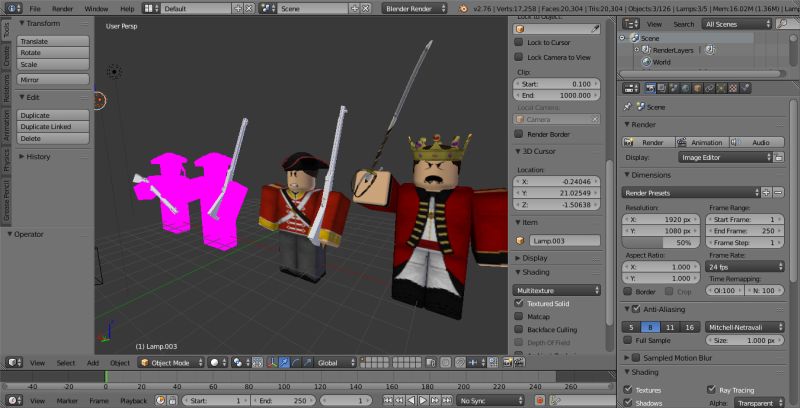The height and width of the screenshot is (408, 800).
Task: Open the Render Presets dropdown
Action: [x=691, y=193]
